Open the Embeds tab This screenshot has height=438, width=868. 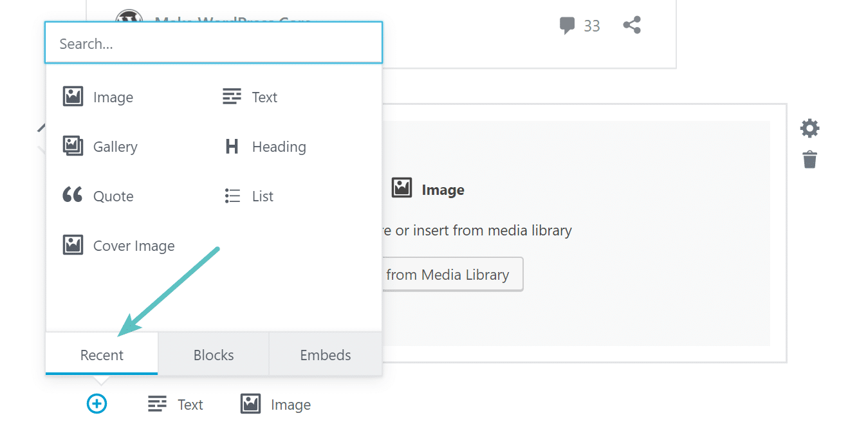(x=326, y=355)
